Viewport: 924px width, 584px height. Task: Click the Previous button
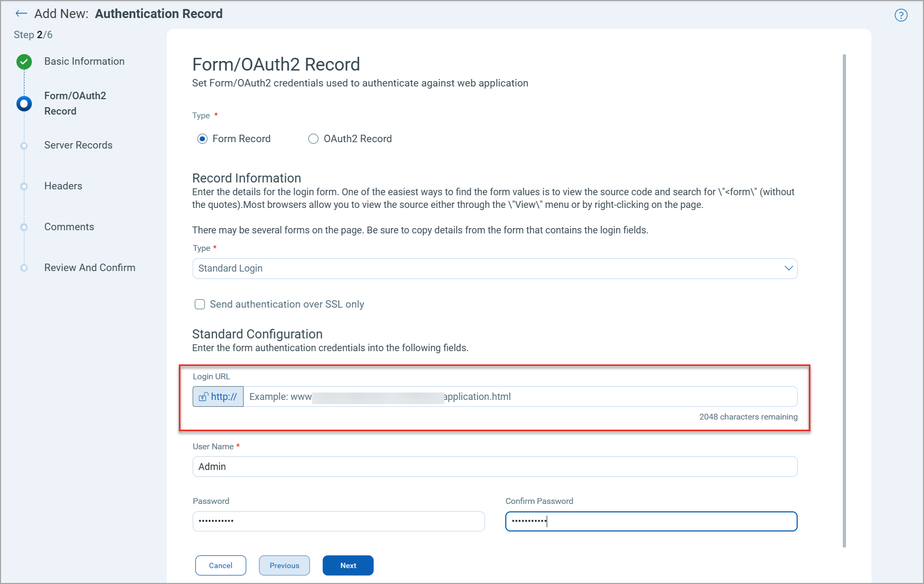coord(284,565)
